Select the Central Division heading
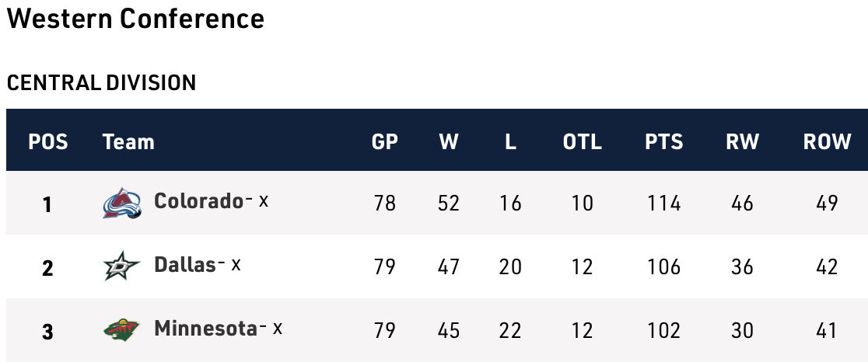Screen dimensions: 868x362 [x=101, y=82]
